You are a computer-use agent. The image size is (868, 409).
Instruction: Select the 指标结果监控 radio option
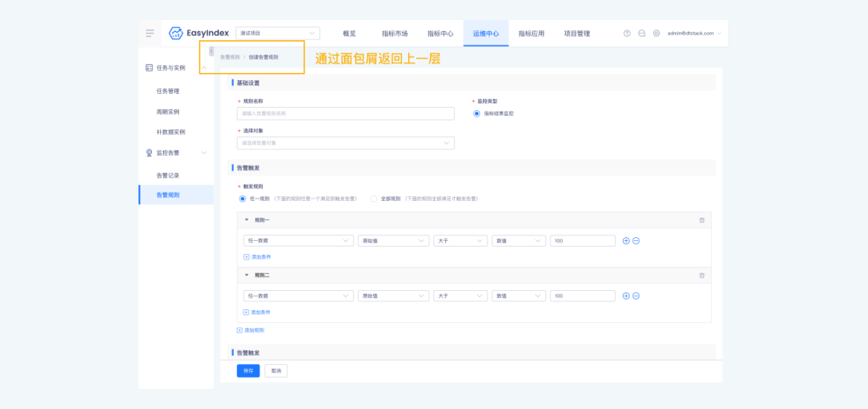pyautogui.click(x=477, y=114)
